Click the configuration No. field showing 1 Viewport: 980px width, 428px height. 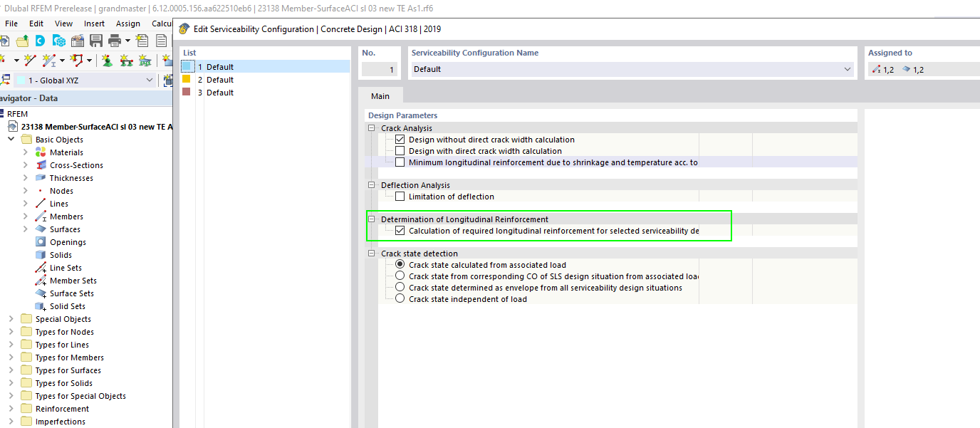click(x=379, y=70)
